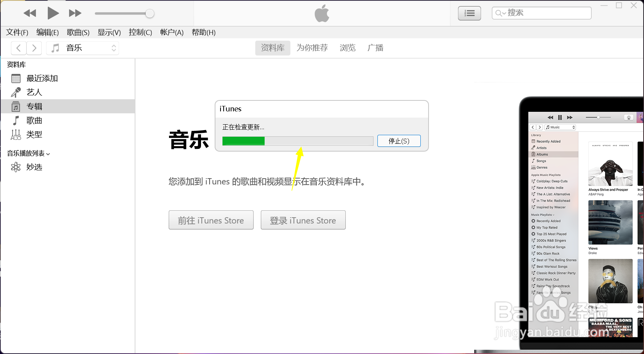Open the 显示(V) menu
Viewport: 644px width, 354px height.
pyautogui.click(x=109, y=32)
